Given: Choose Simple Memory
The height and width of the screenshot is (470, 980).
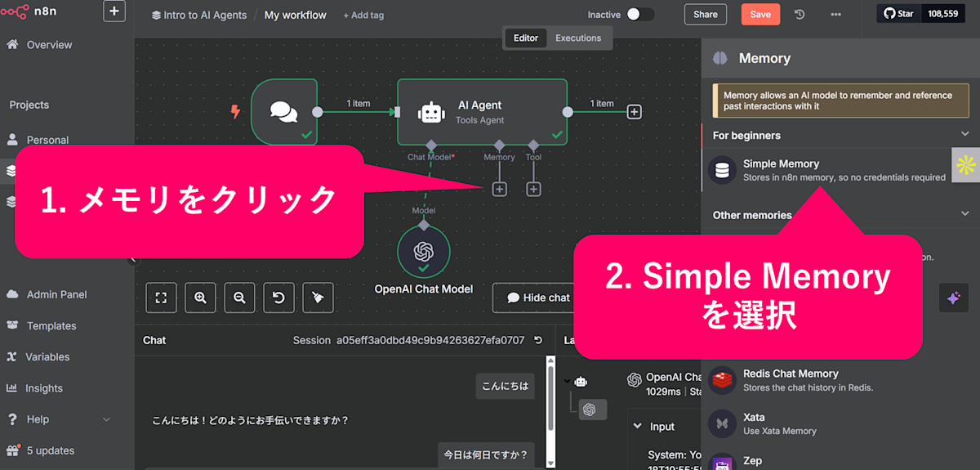Looking at the screenshot, I should 826,170.
